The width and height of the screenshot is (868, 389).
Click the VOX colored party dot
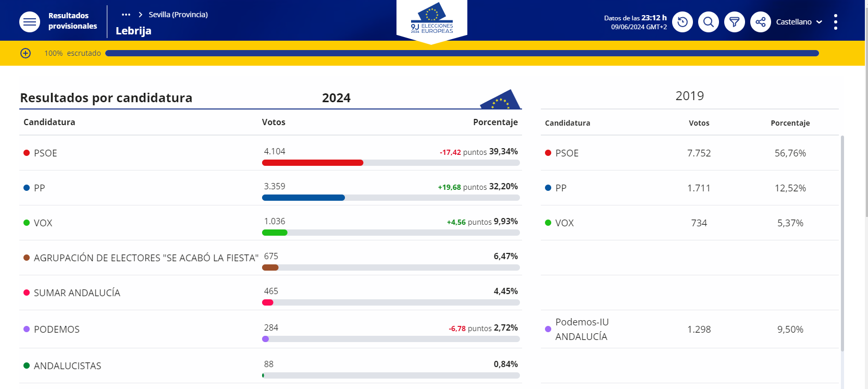(x=26, y=223)
